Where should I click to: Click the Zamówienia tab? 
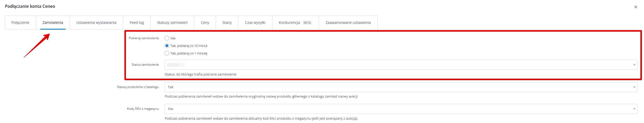53,23
